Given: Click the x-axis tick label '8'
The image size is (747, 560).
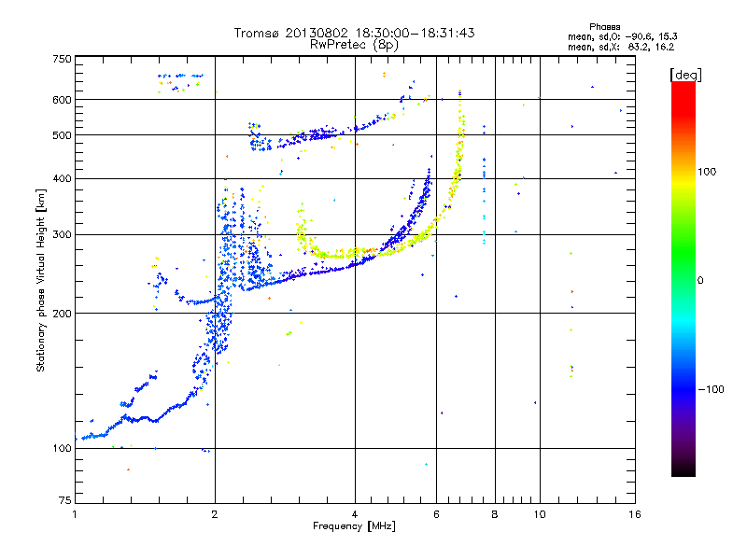Looking at the screenshot, I should coord(495,514).
